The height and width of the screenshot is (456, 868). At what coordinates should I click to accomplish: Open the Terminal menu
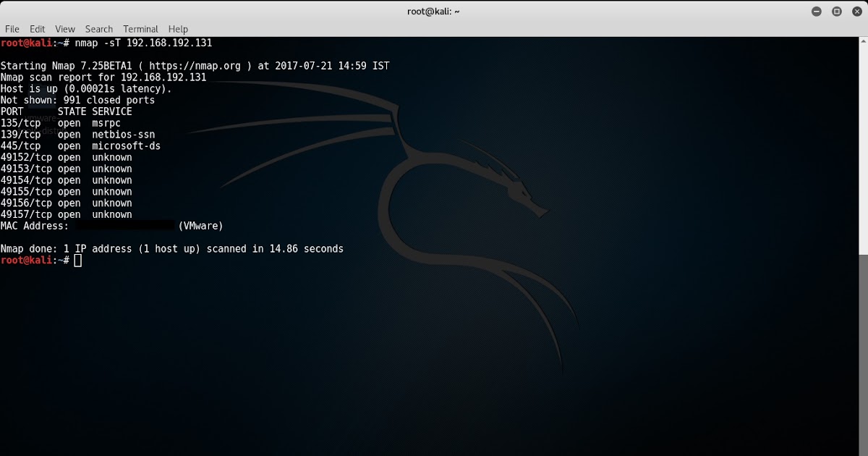[x=140, y=29]
